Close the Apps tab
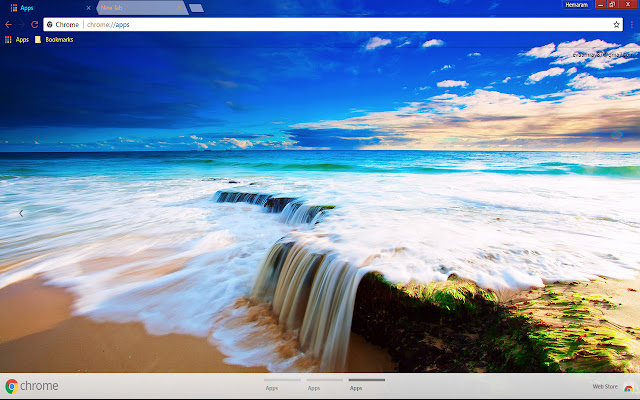Screen dimensions: 640x400 (88, 8)
